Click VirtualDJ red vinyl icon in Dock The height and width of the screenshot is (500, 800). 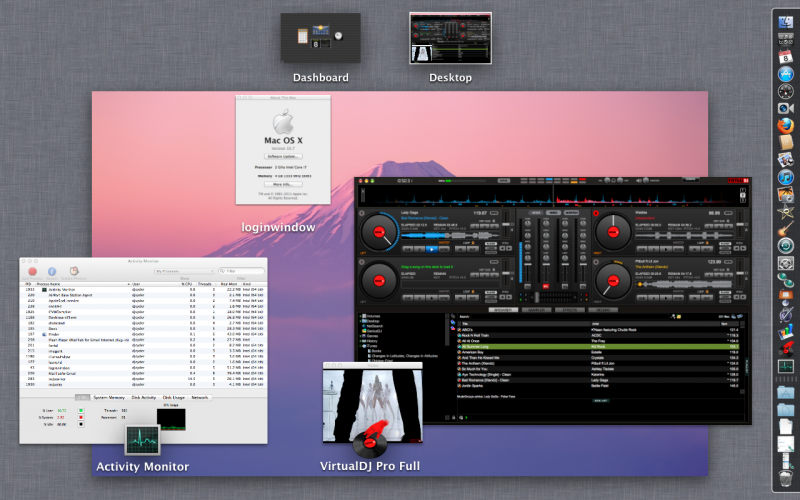[786, 348]
